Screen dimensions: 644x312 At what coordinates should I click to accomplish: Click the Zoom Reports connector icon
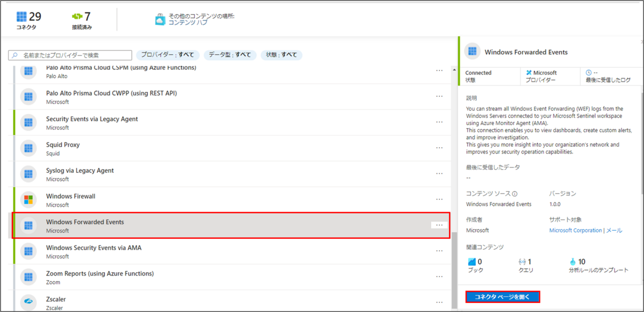[x=28, y=277]
